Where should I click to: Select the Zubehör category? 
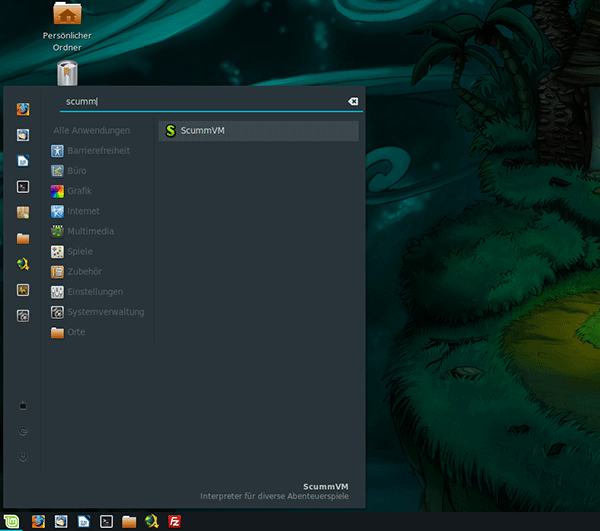coord(83,271)
